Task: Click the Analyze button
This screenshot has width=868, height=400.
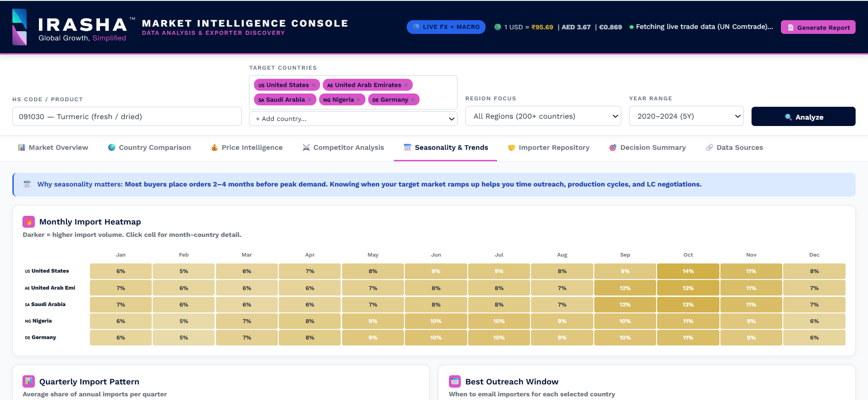Action: [803, 116]
